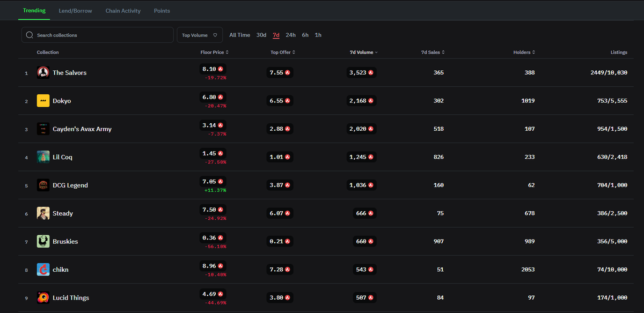Click AVAX icon beside 660 volume

pyautogui.click(x=371, y=241)
